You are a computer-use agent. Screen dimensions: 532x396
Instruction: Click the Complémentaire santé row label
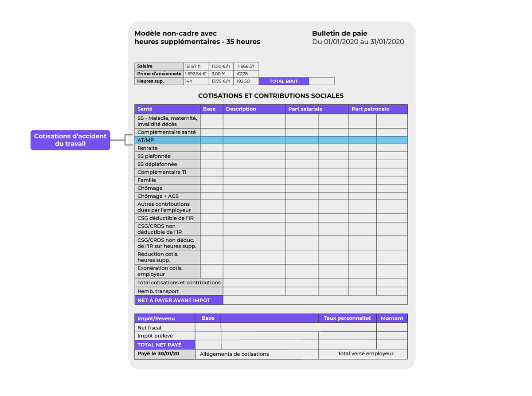[x=168, y=132]
